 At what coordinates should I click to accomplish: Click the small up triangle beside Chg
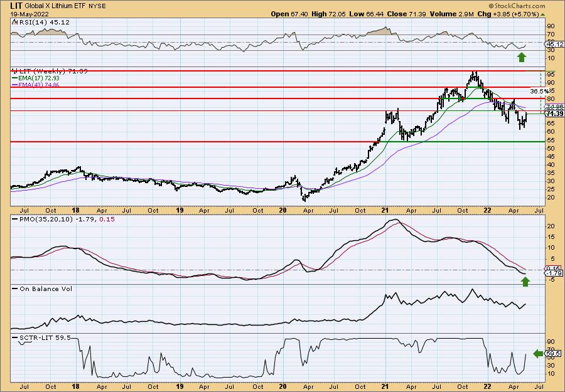(x=542, y=14)
